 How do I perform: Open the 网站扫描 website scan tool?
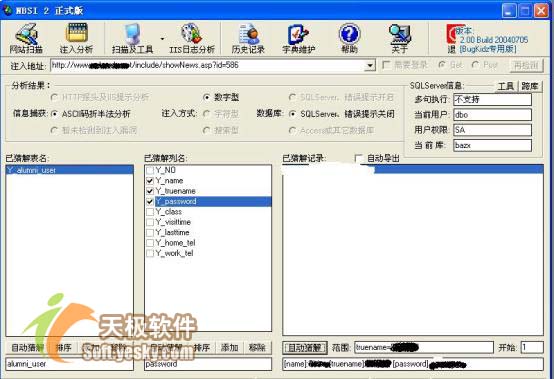(x=26, y=39)
